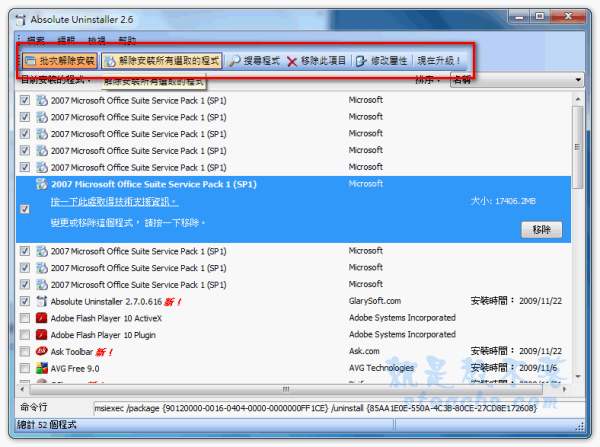Screen dimensions: 600x447
Task: Uncheck the checkbox in the highlighted blue row
Action: [x=25, y=209]
